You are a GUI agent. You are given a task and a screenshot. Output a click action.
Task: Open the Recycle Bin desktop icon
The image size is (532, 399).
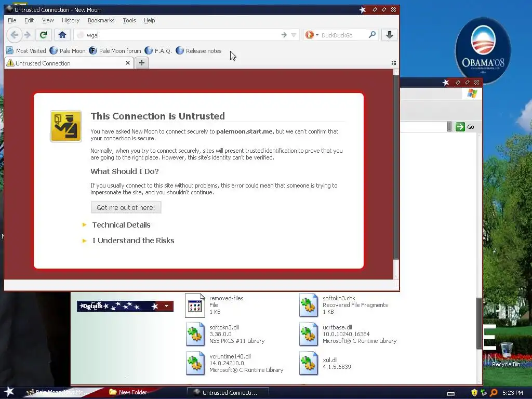[x=506, y=354]
